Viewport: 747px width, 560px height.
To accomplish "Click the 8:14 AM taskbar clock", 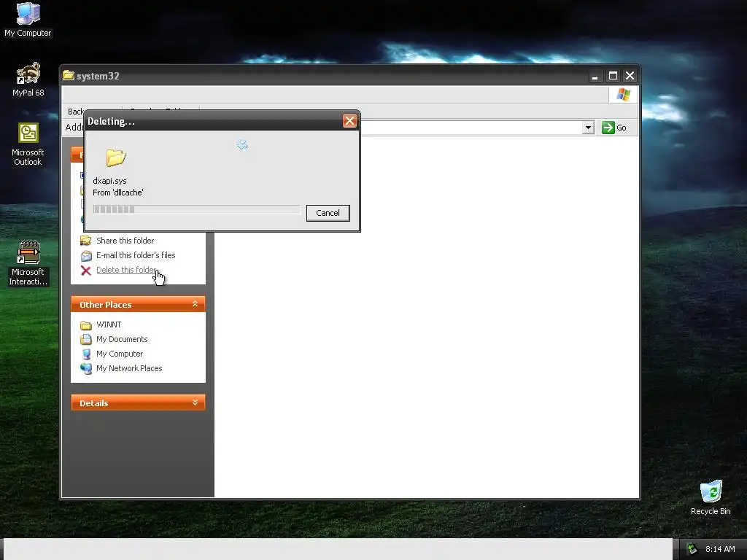I will [x=720, y=549].
